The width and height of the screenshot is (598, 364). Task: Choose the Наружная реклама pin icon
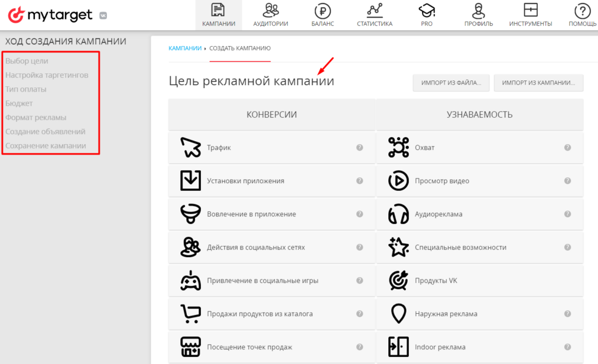(398, 314)
